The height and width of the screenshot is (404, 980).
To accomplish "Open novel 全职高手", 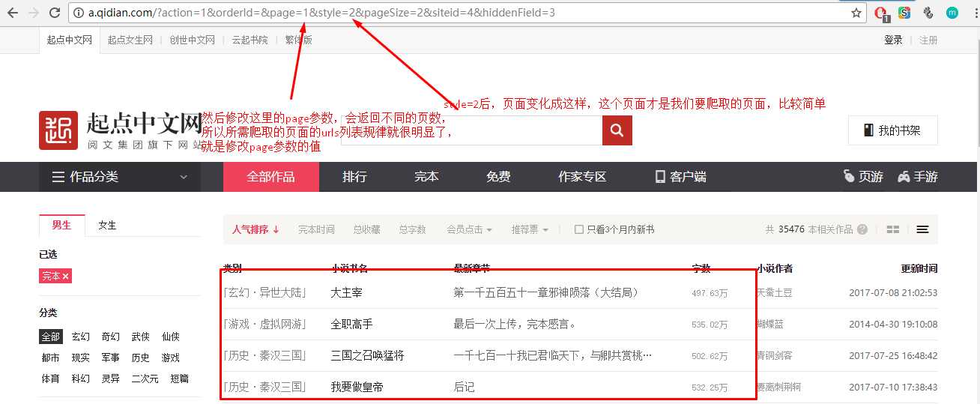I will [351, 324].
